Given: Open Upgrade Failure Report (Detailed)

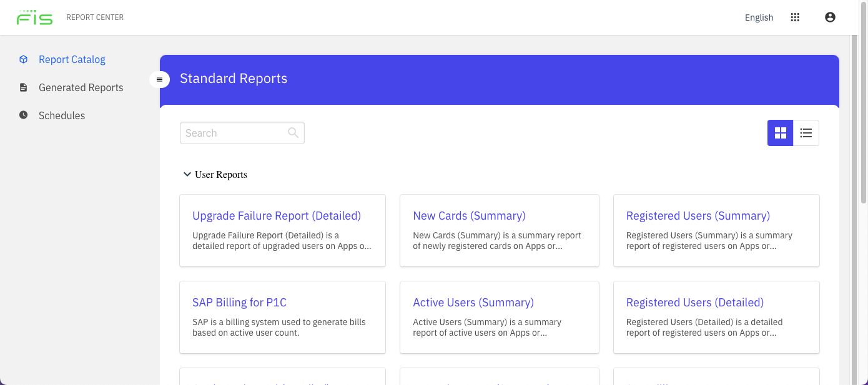Looking at the screenshot, I should click(x=277, y=215).
